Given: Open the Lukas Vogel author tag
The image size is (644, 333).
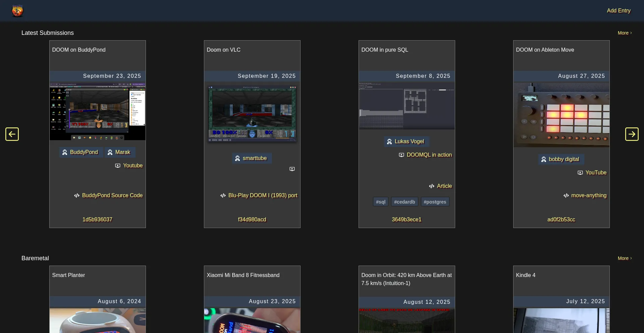Looking at the screenshot, I should [x=406, y=142].
